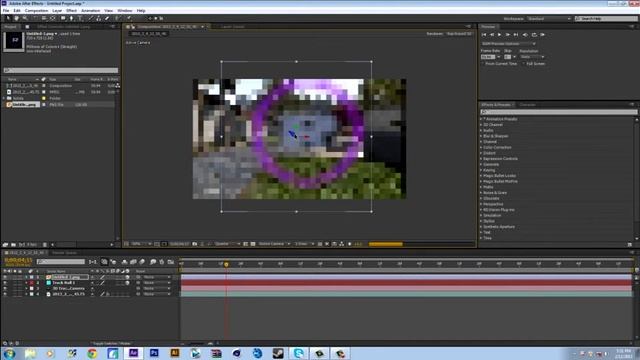Image resolution: width=640 pixels, height=360 pixels.
Task: Click Toggle Switches / Modes button
Action: coord(111,344)
